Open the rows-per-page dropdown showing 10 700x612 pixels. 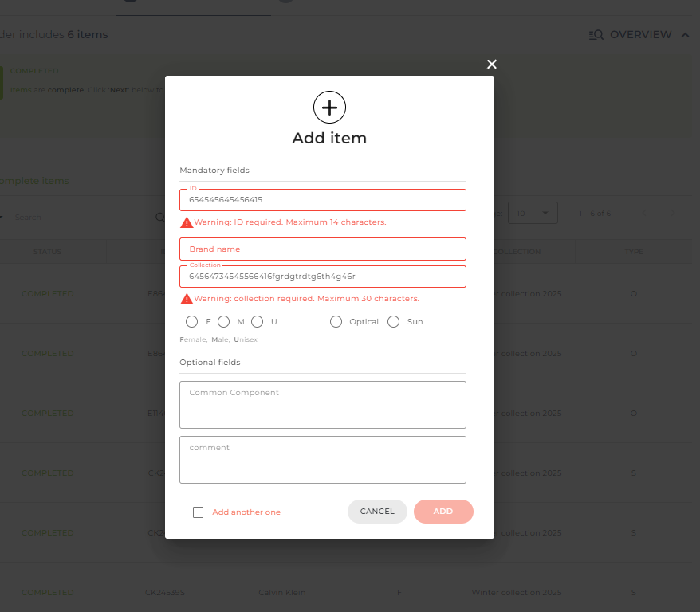point(533,214)
